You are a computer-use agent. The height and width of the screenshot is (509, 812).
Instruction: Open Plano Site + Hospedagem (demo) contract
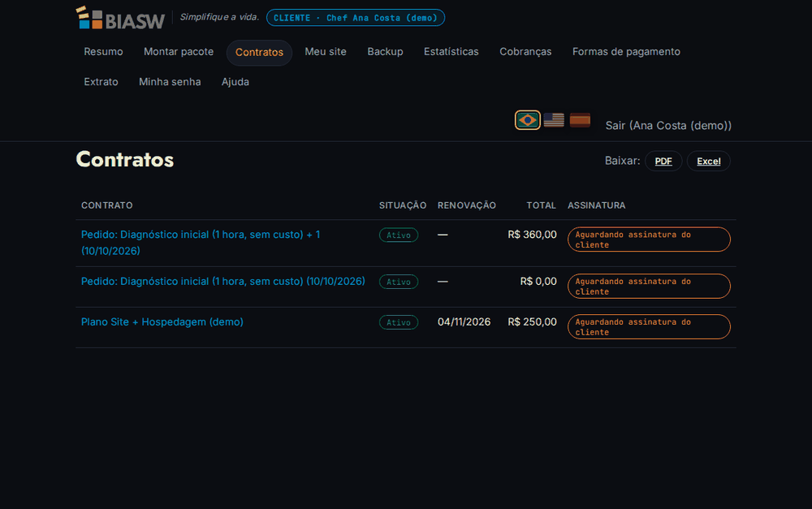pyautogui.click(x=162, y=322)
